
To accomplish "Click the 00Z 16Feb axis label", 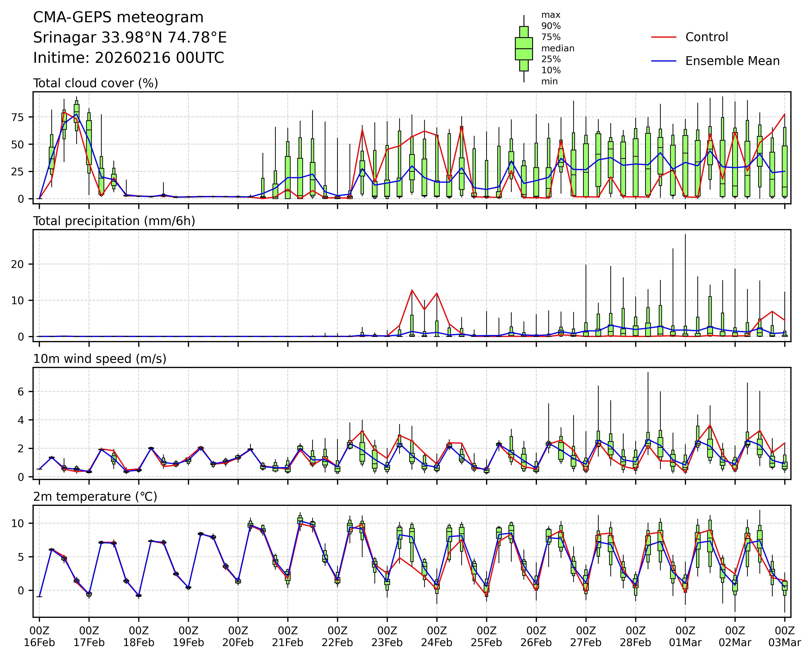I will (39, 637).
